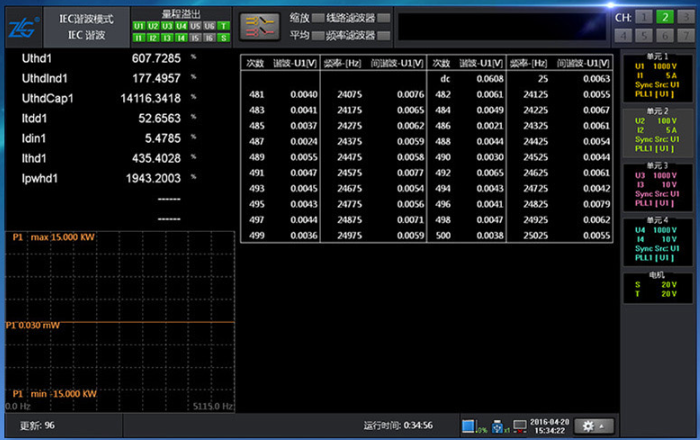This screenshot has height=440, width=700.
Task: Click the S speed overflow indicator
Action: pyautogui.click(x=224, y=38)
